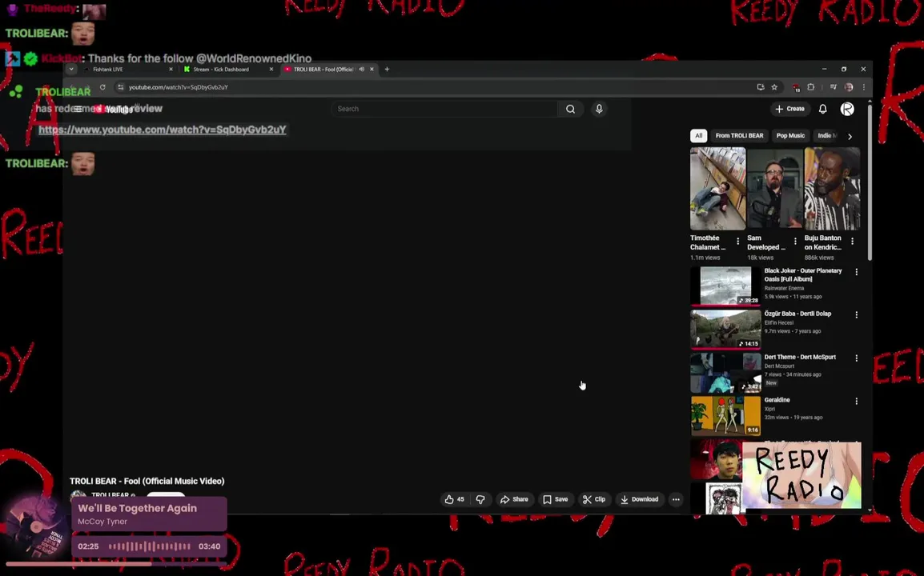This screenshot has width=924, height=576.
Task: Open the red extension icon with badge
Action: pyautogui.click(x=796, y=88)
